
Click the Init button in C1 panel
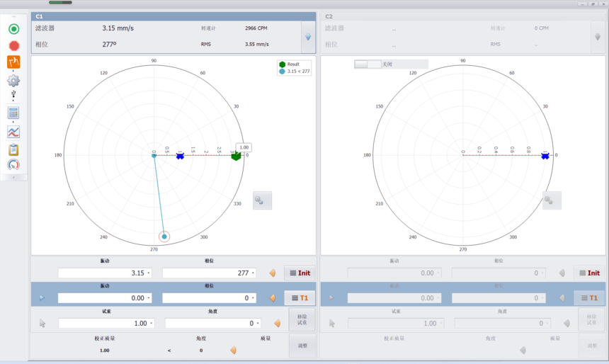click(x=300, y=273)
